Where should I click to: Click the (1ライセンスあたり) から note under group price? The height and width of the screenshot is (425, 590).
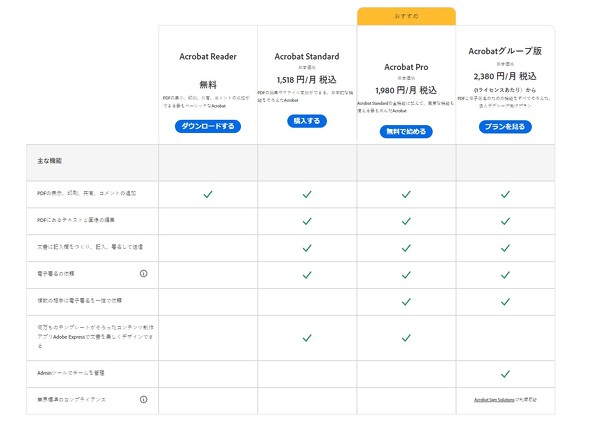pyautogui.click(x=505, y=90)
